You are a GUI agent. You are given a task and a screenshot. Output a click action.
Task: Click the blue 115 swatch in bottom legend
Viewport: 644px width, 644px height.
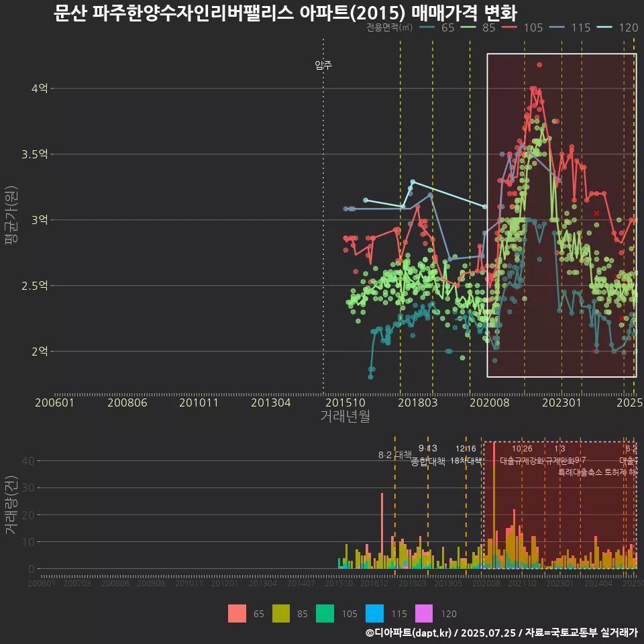point(374,614)
